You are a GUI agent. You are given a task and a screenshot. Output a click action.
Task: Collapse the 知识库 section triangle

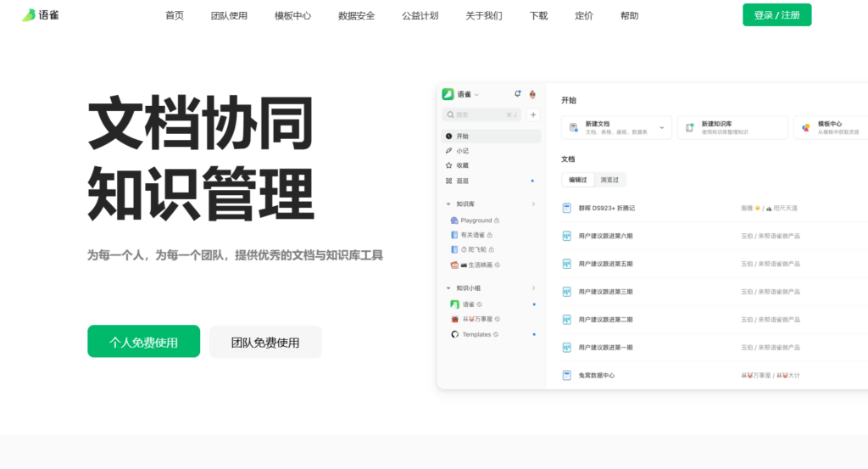click(x=448, y=204)
